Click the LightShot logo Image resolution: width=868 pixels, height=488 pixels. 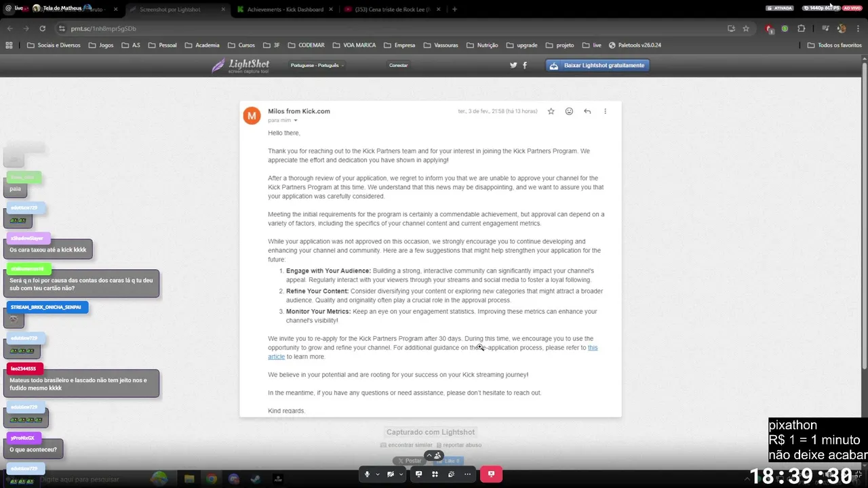pos(241,65)
